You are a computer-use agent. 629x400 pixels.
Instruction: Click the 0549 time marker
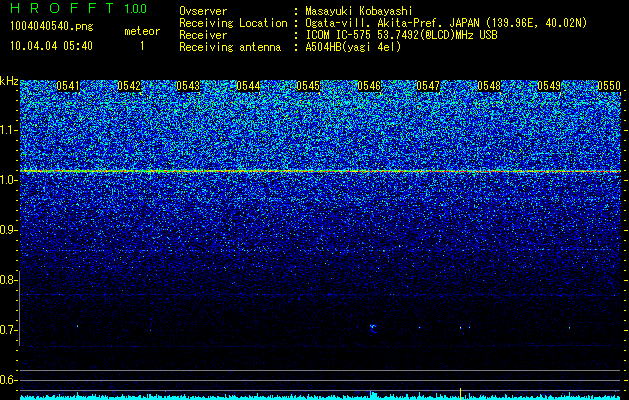coord(549,86)
